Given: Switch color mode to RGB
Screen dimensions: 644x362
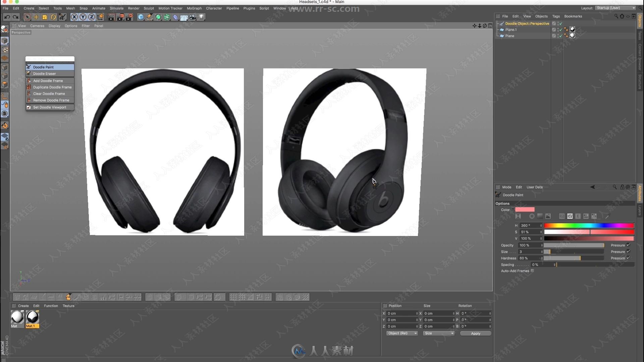Looking at the screenshot, I should click(562, 216).
